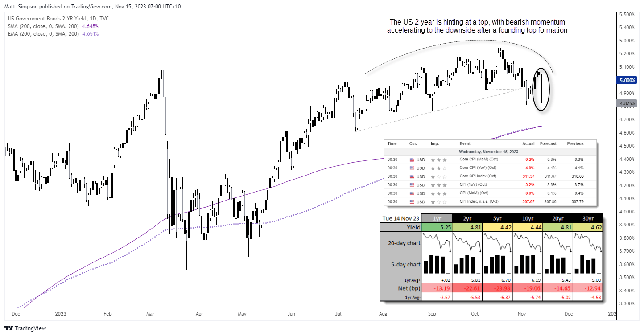Click importance stars in Core CPI (YoY) row
Screen dimensions: 644x336
pyautogui.click(x=439, y=168)
